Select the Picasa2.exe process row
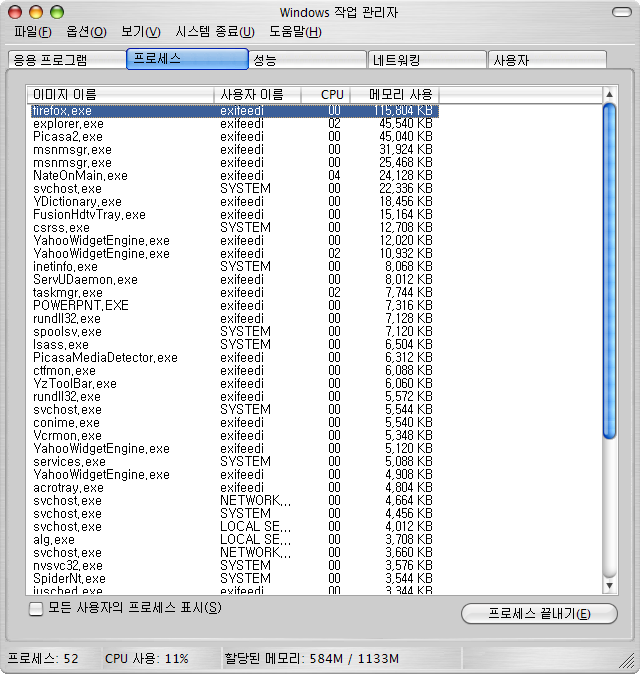This screenshot has height=674, width=640. click(235, 137)
